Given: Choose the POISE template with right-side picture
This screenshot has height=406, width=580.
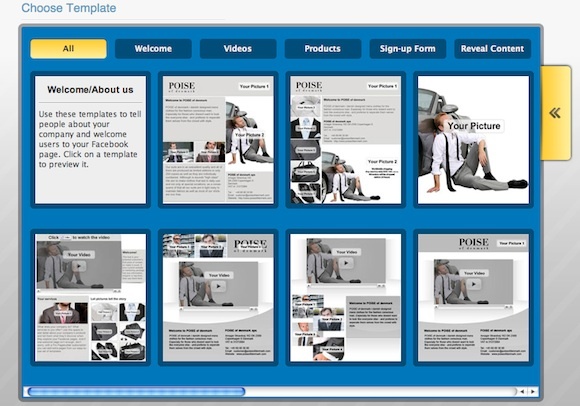Looking at the screenshot, I should (x=218, y=140).
